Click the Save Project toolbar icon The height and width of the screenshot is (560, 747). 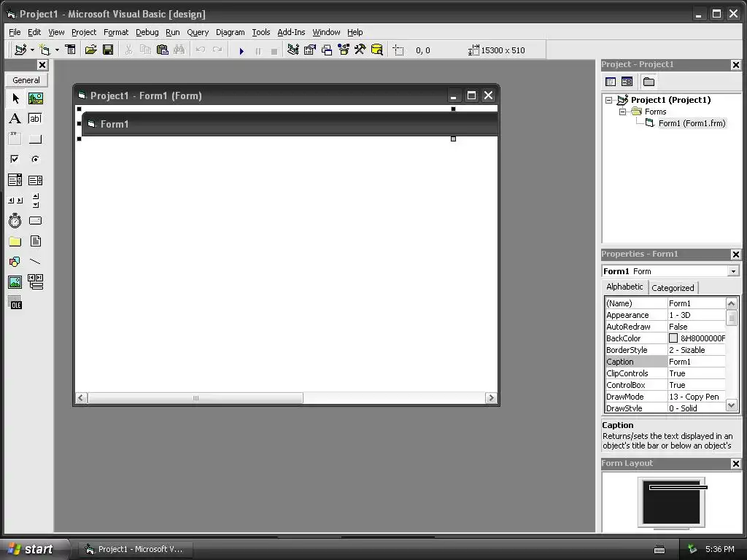pyautogui.click(x=108, y=50)
